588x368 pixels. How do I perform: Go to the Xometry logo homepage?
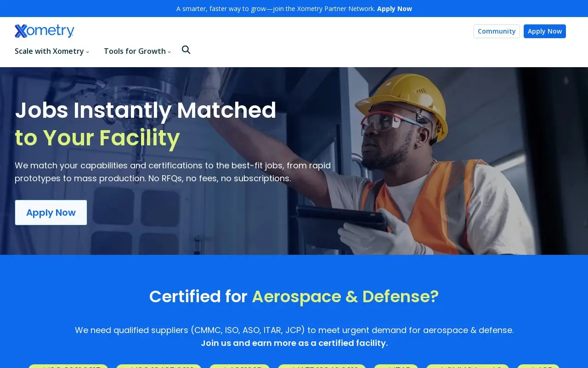click(x=45, y=31)
